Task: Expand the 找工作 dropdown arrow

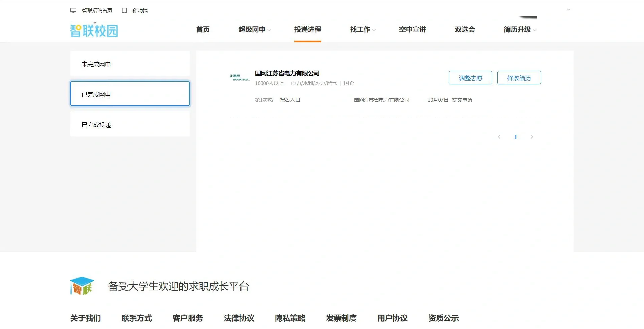Action: [374, 30]
